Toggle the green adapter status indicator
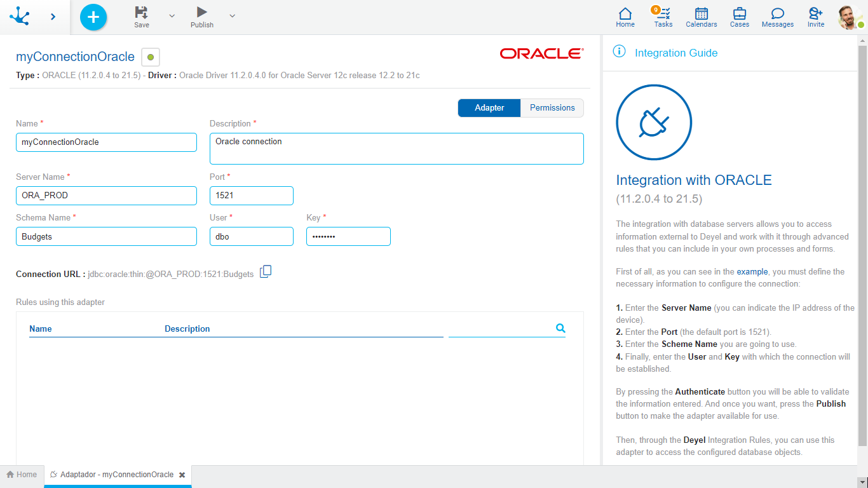This screenshot has width=868, height=488. tap(151, 57)
